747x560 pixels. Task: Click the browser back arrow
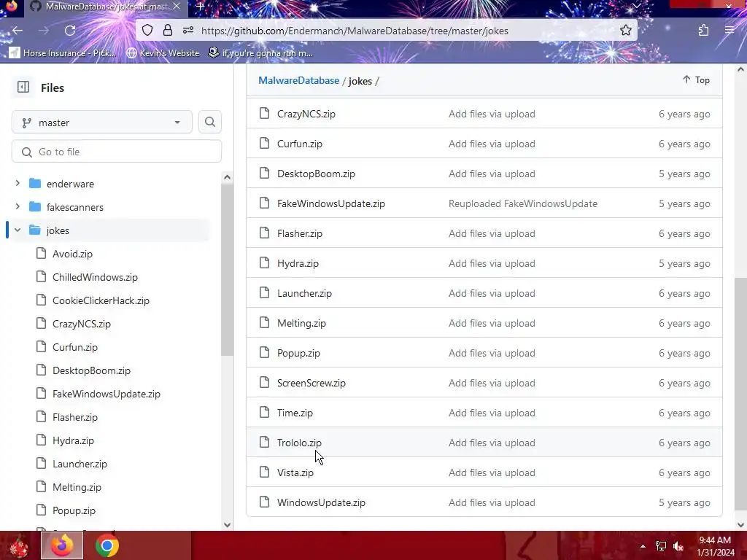click(x=18, y=31)
